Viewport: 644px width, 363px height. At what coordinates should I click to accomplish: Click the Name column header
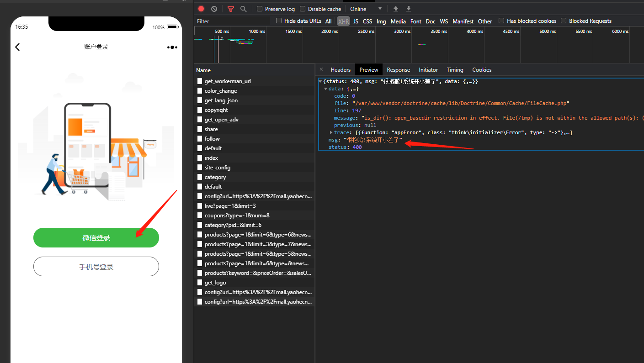click(254, 70)
